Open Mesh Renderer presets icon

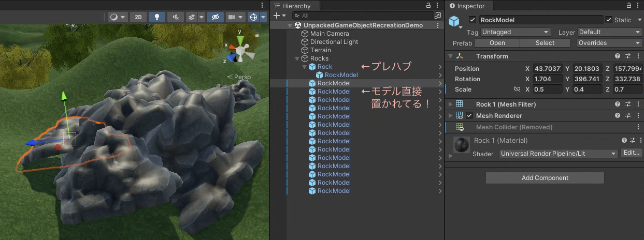(628, 115)
